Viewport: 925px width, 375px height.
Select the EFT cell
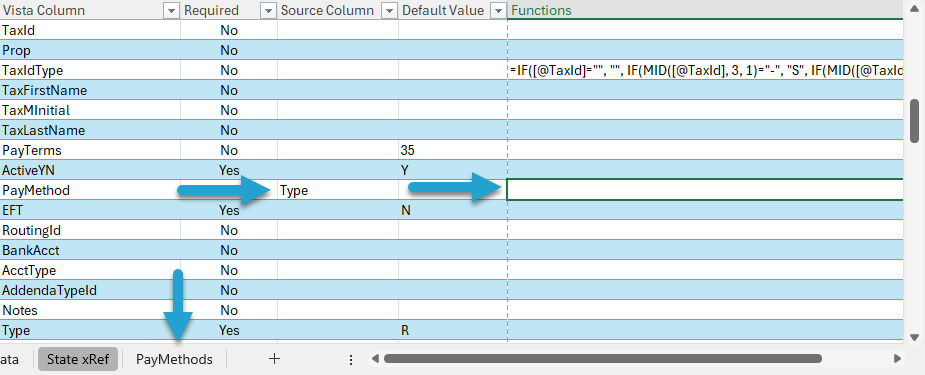[90, 210]
